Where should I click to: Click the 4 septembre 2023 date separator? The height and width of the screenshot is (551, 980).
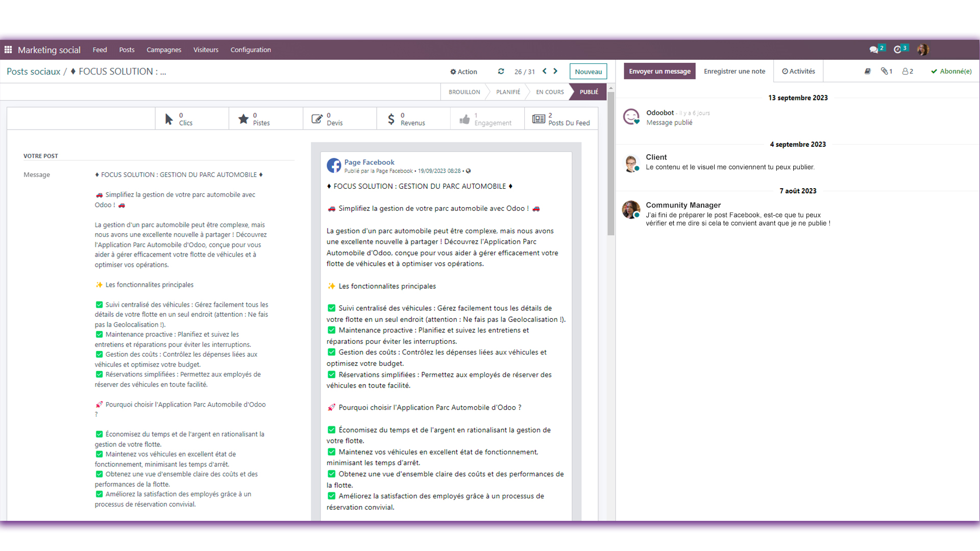click(798, 144)
